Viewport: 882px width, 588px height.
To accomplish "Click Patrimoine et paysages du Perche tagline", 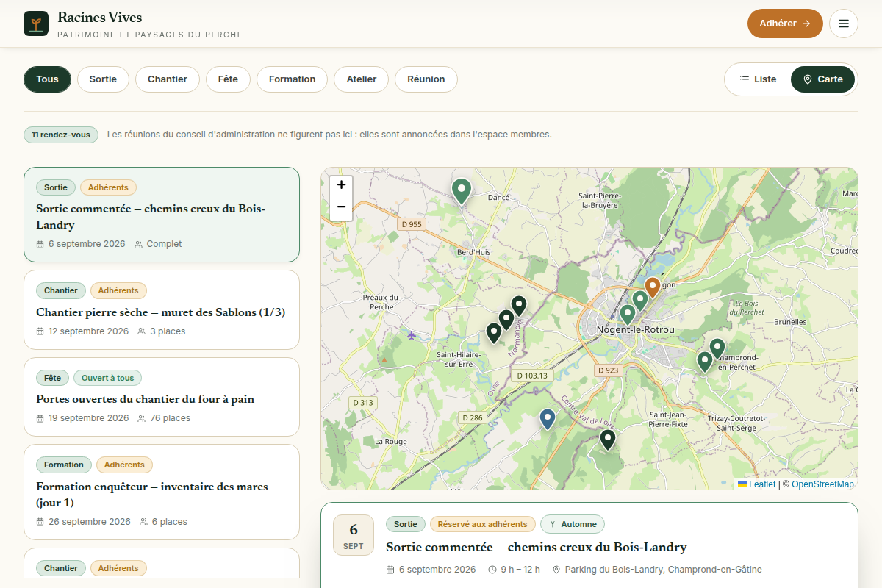I will [150, 35].
